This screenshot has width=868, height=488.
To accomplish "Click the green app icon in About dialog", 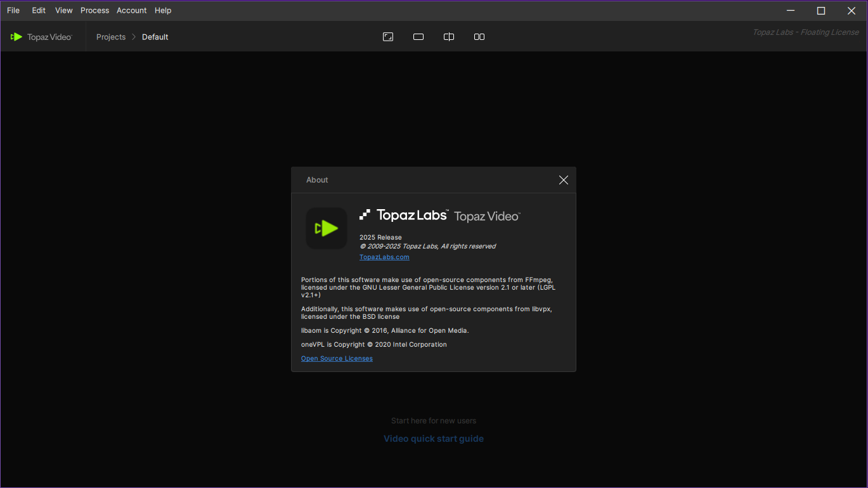I will click(327, 228).
